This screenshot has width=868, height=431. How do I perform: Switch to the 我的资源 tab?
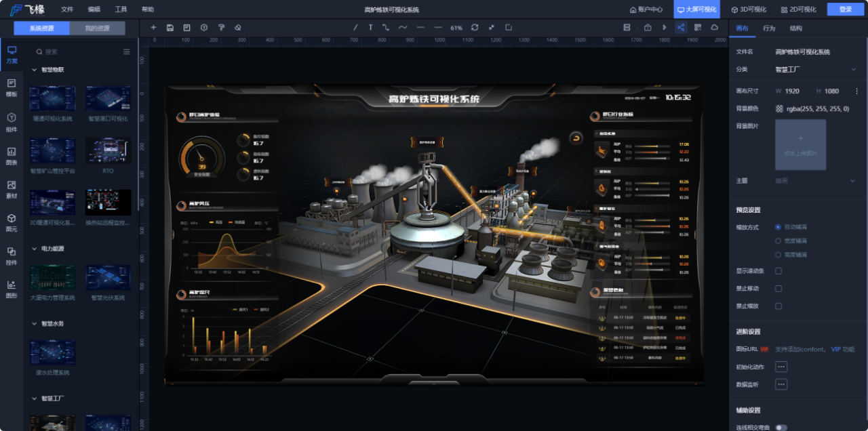coord(98,28)
